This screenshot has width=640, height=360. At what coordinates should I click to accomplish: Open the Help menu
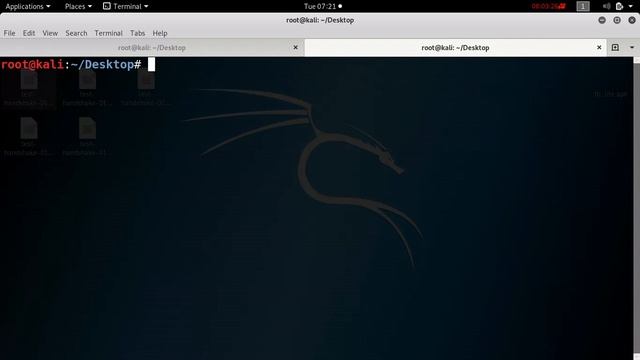[x=160, y=33]
